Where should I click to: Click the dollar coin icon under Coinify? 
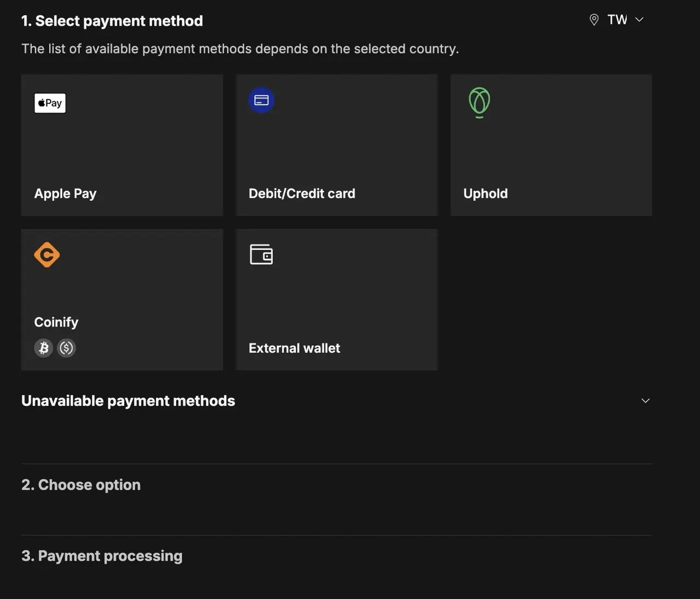pyautogui.click(x=66, y=347)
